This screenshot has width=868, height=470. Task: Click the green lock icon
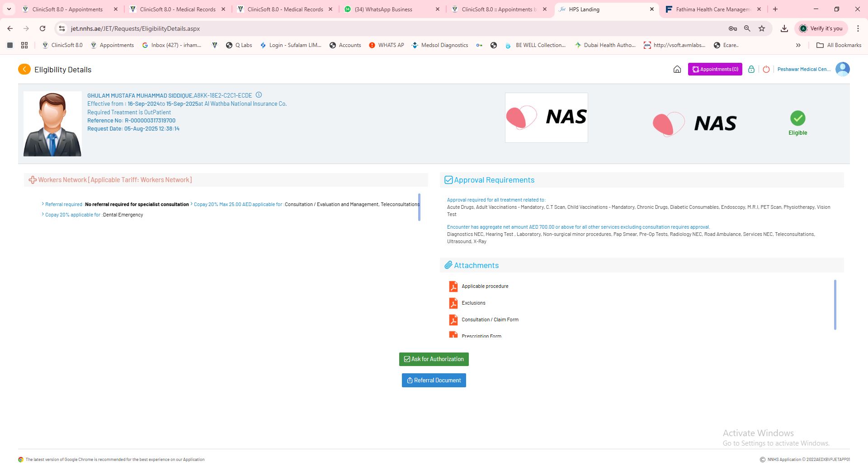point(751,69)
